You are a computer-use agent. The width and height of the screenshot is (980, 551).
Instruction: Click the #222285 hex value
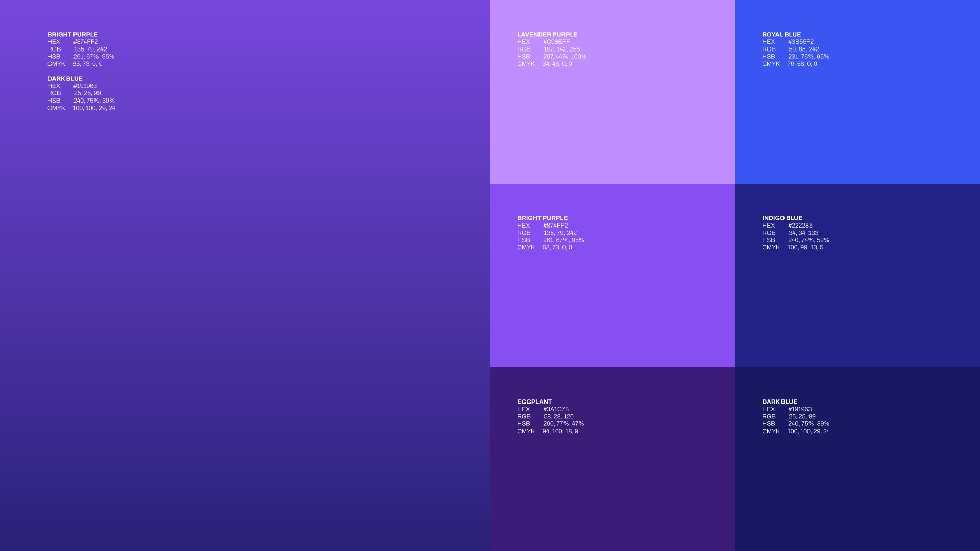(x=800, y=226)
